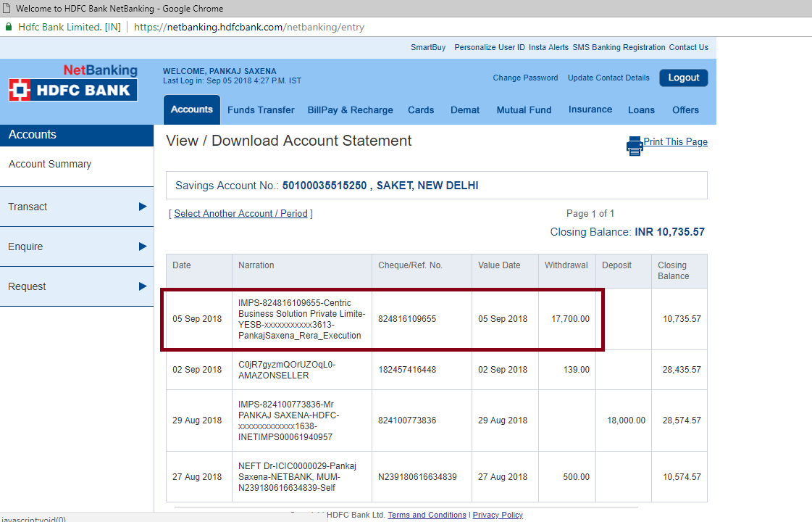
Task: Open Change Password link
Action: (x=525, y=78)
